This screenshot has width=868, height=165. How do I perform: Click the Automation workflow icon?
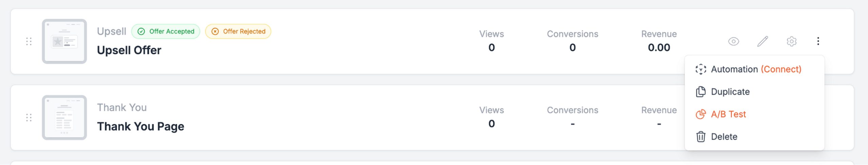701,69
